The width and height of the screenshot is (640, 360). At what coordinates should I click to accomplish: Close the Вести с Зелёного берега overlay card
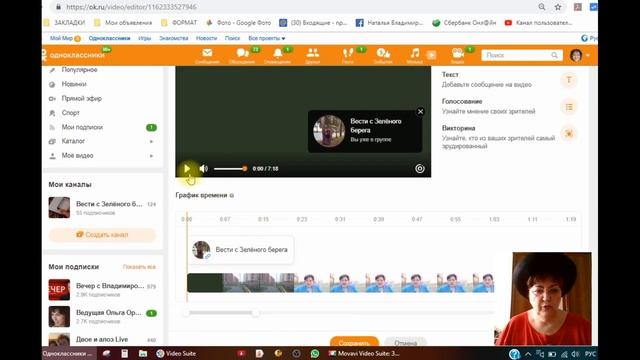click(x=420, y=111)
